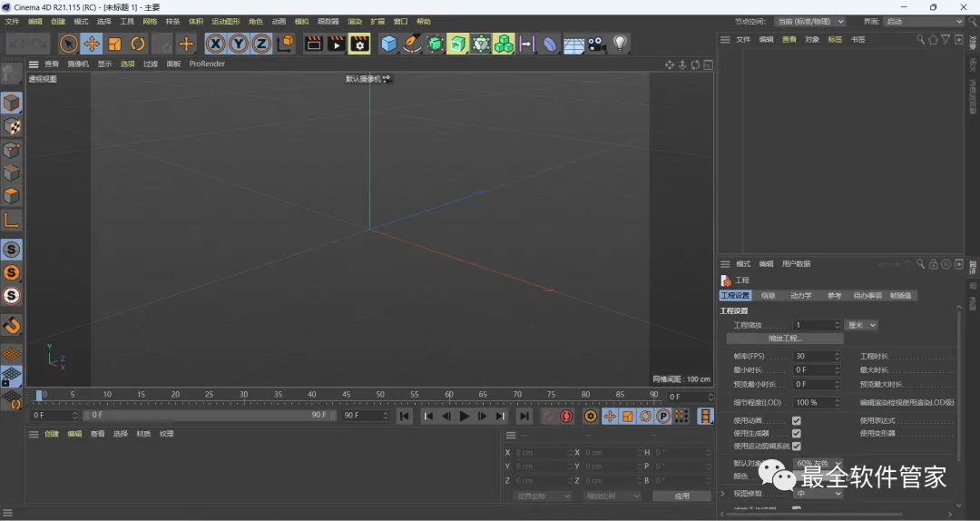Click frame 45 on the timeline ruler

pyautogui.click(x=347, y=395)
